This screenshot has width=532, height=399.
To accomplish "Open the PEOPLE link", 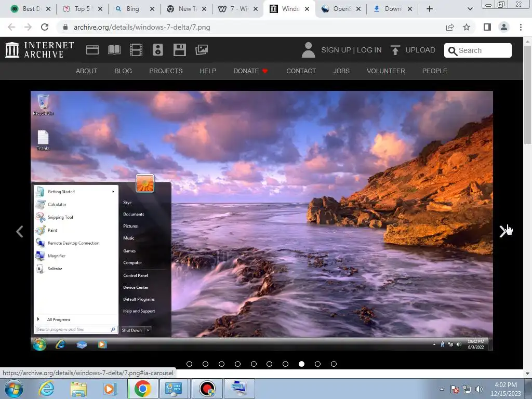I will pos(435,71).
